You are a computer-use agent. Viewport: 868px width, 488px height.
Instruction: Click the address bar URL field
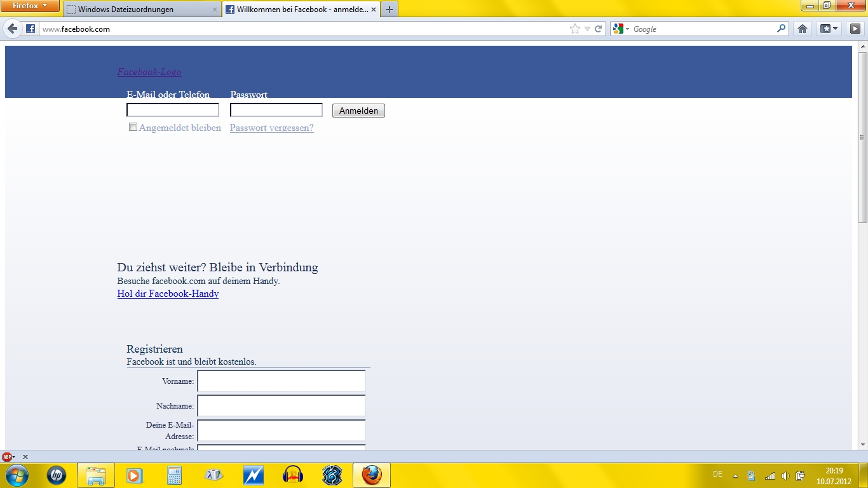(x=302, y=29)
